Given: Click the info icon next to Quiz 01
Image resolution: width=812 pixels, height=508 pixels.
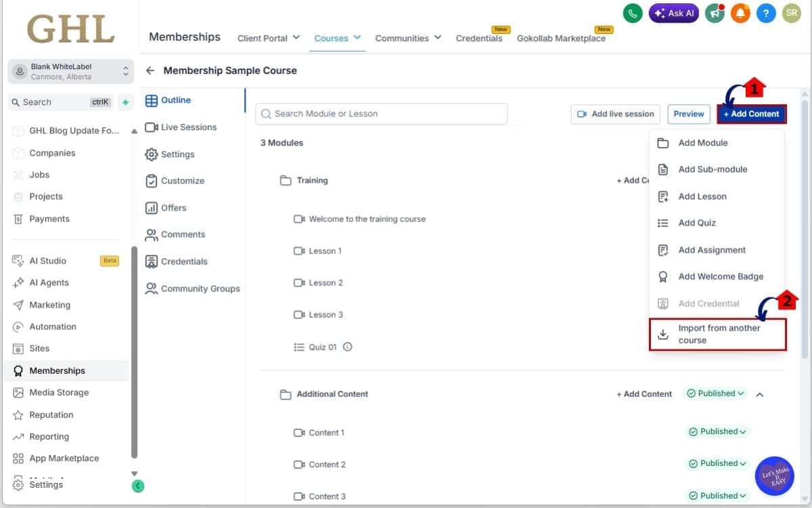Looking at the screenshot, I should pos(348,347).
